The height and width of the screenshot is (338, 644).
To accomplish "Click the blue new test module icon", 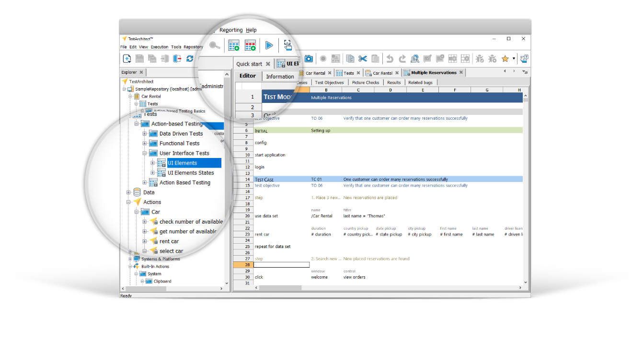I will [234, 45].
